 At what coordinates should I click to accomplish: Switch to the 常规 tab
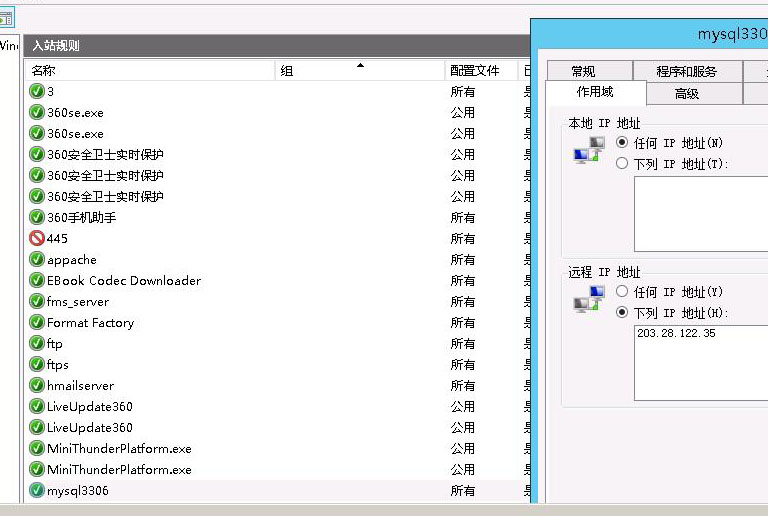(x=590, y=71)
